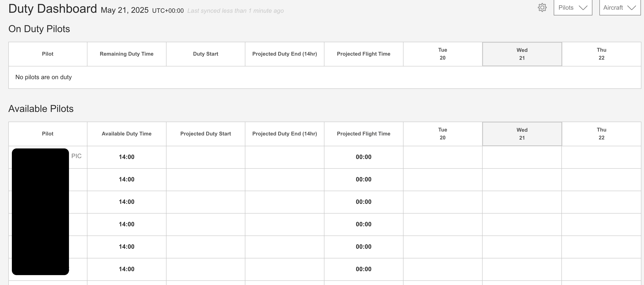Expand the Pilots dropdown
Screen dimensions: 644x285
pos(573,7)
